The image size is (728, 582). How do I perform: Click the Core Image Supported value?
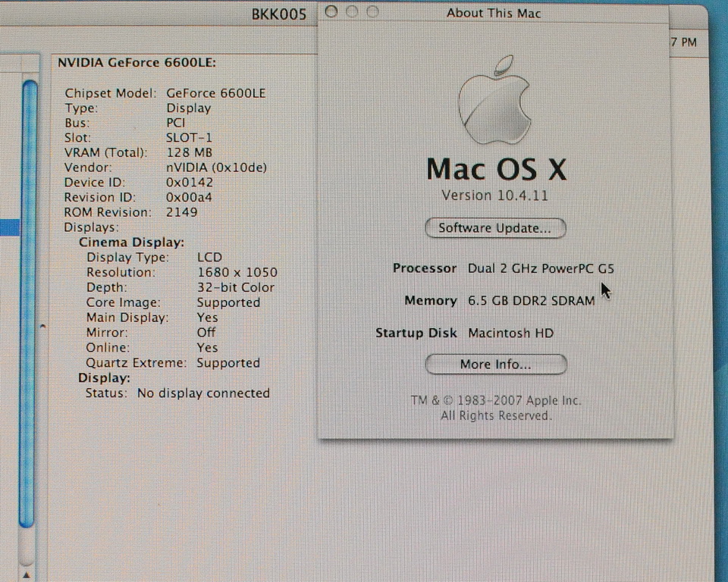pyautogui.click(x=228, y=302)
